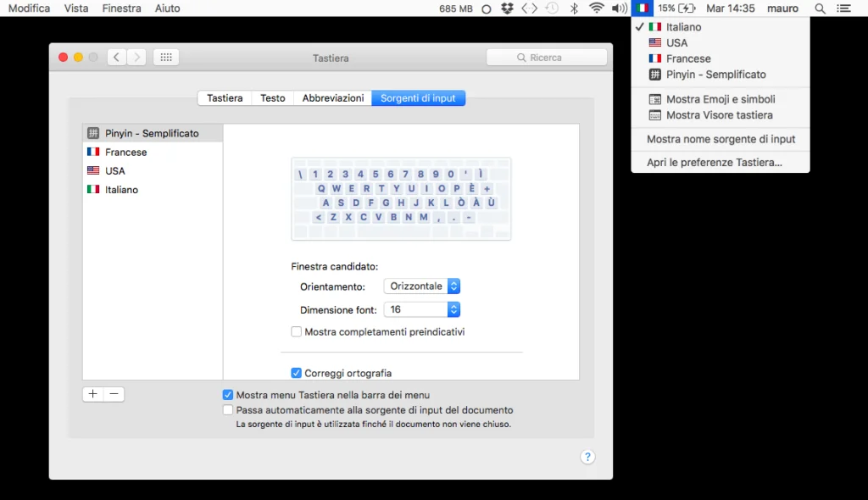
Task: Uncheck Correggi ortografia
Action: 296,373
